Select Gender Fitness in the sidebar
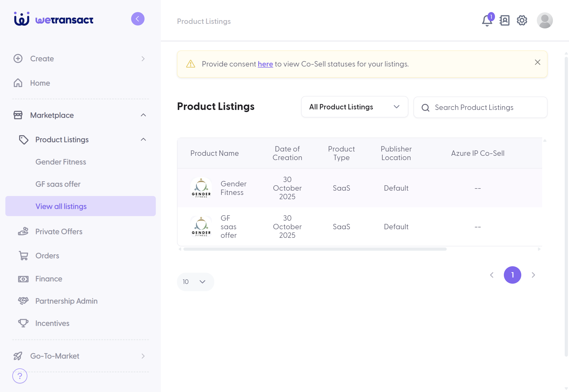Screen dimensions: 569x392 pyautogui.click(x=61, y=162)
